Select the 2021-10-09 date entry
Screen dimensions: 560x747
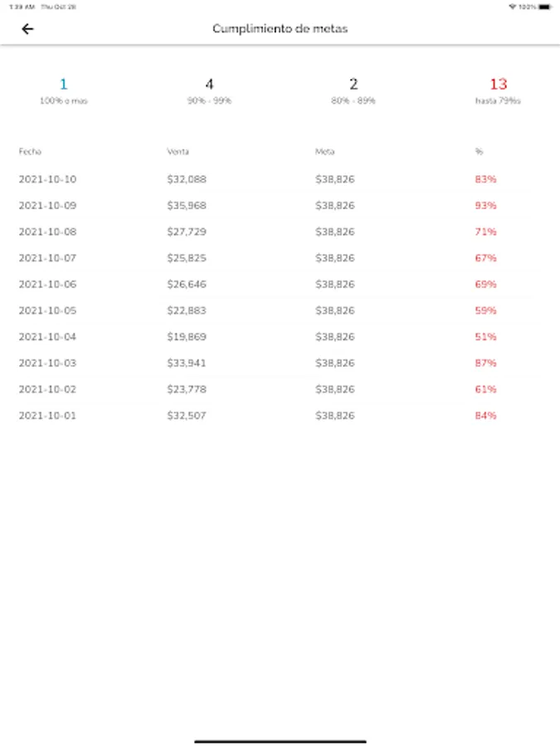pos(47,205)
